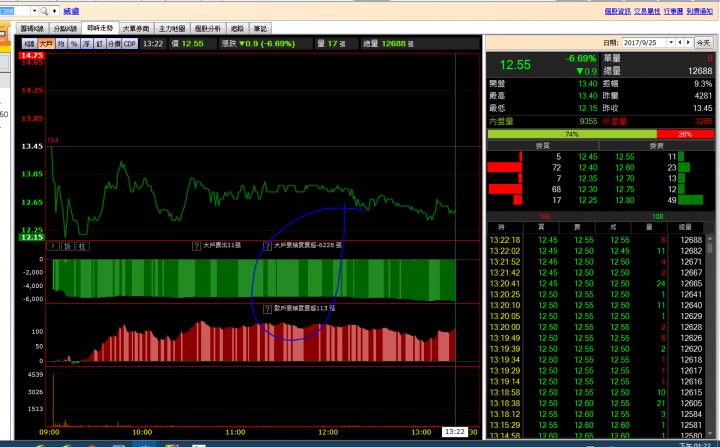Switch to the 分點K線 tab
The image size is (720, 447).
pyautogui.click(x=65, y=28)
